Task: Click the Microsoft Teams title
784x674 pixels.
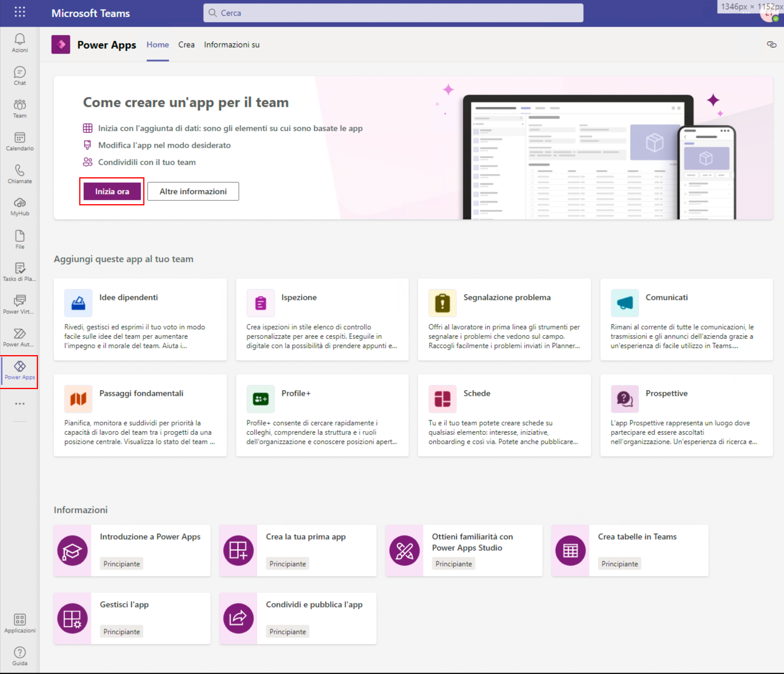Action: pyautogui.click(x=91, y=13)
